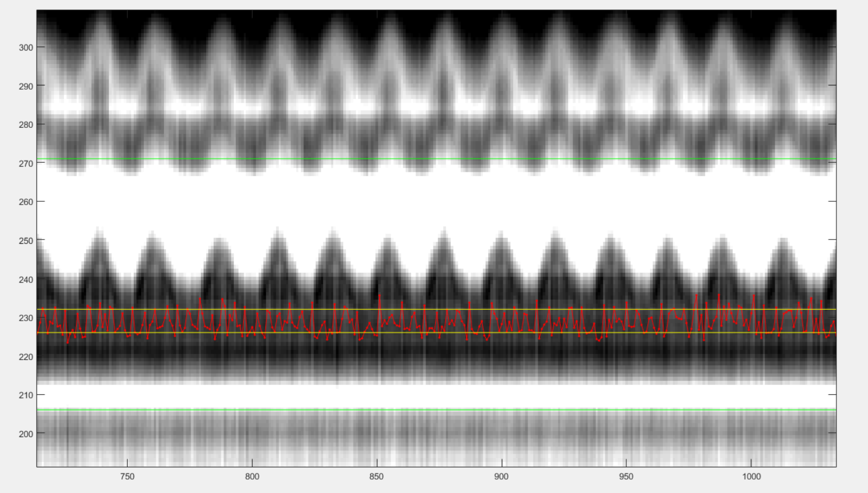Screen dimensions: 868x493
Task: Click the y-axis tick label 270
Action: (26, 163)
